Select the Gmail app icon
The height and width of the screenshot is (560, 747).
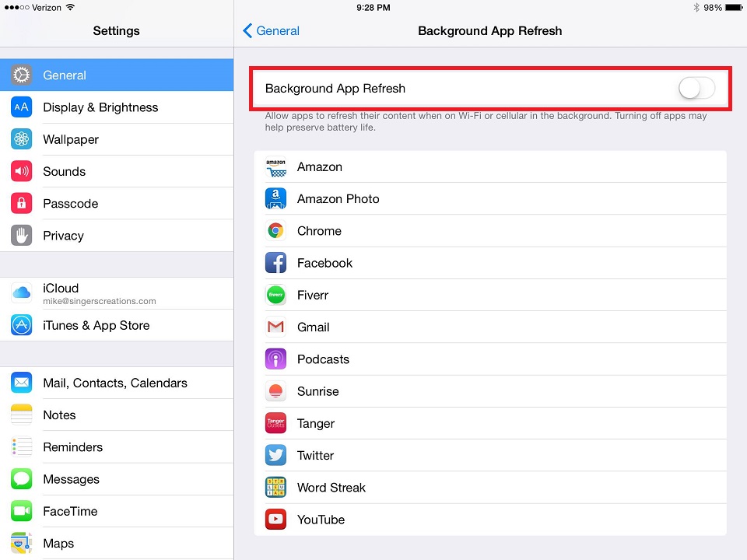coord(275,327)
